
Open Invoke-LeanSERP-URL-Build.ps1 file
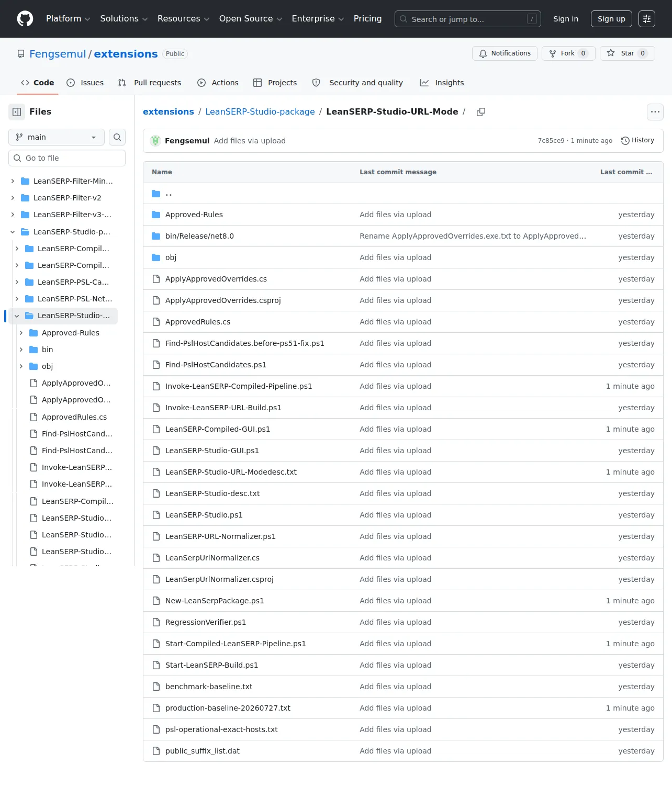point(223,408)
